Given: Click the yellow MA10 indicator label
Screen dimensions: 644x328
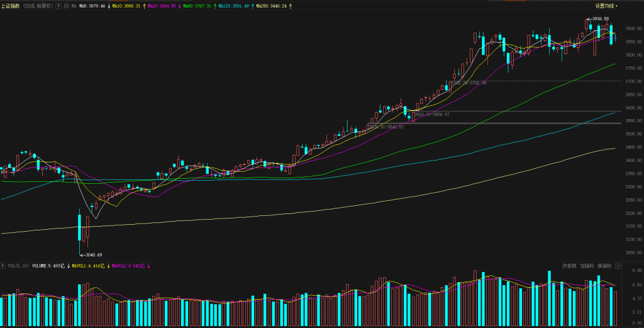Looking at the screenshot, I should pos(126,6).
